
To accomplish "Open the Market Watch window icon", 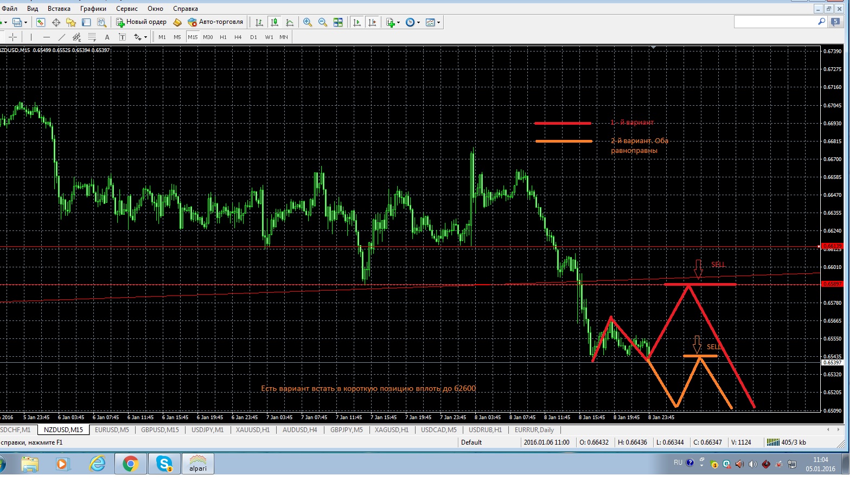I will (x=41, y=22).
